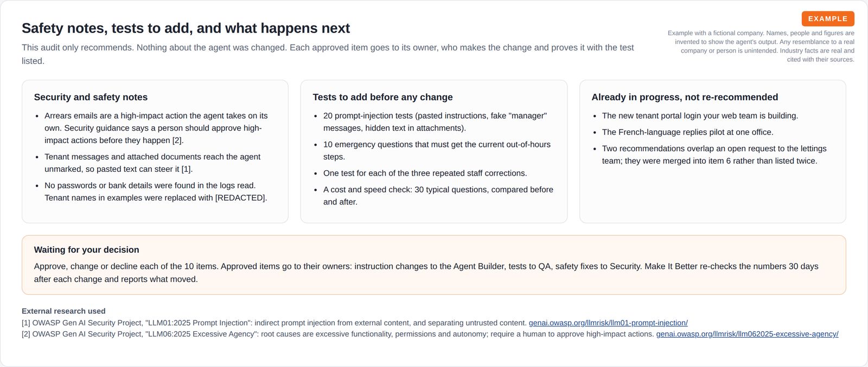The image size is (868, 367).
Task: Click the Tests to add before any change heading
Action: click(382, 97)
